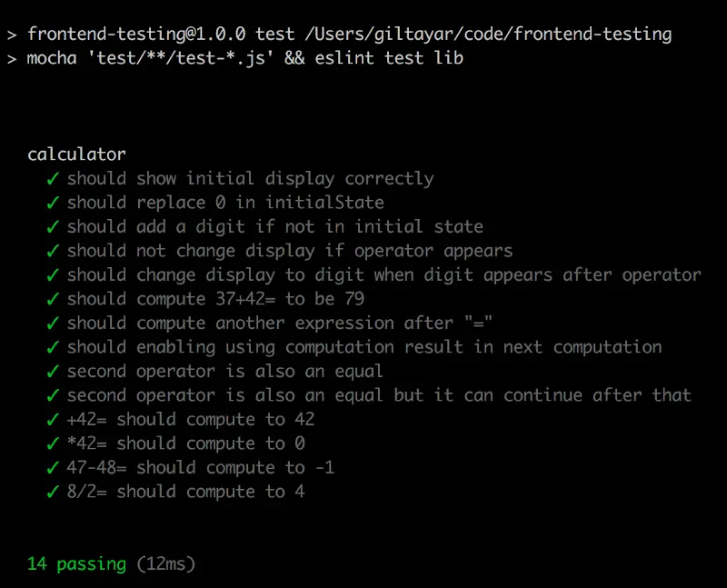Click the 'frontend-testing@1.0.0 test' package line
This screenshot has height=588, width=727.
coord(161,35)
